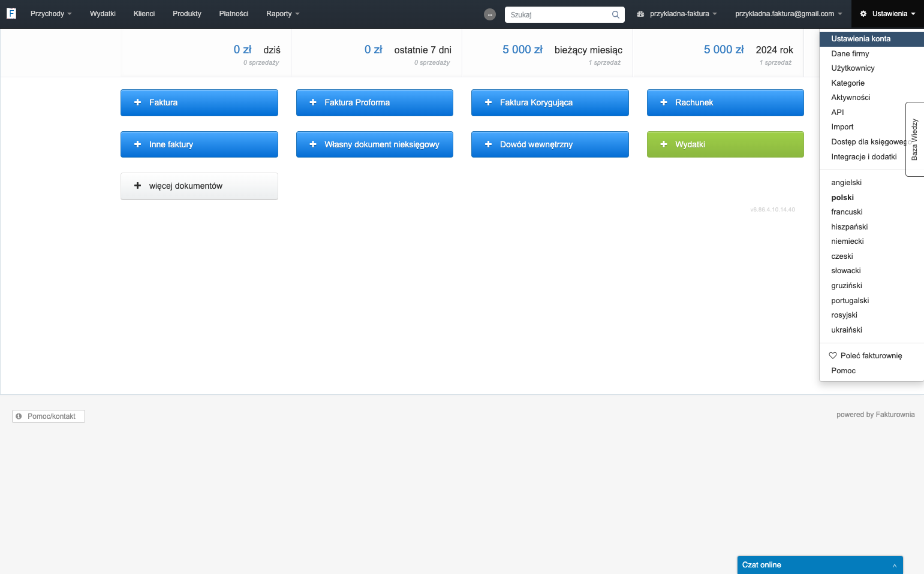The height and width of the screenshot is (574, 924).
Task: Click the 0 zł dziś sales amount
Action: pos(242,50)
